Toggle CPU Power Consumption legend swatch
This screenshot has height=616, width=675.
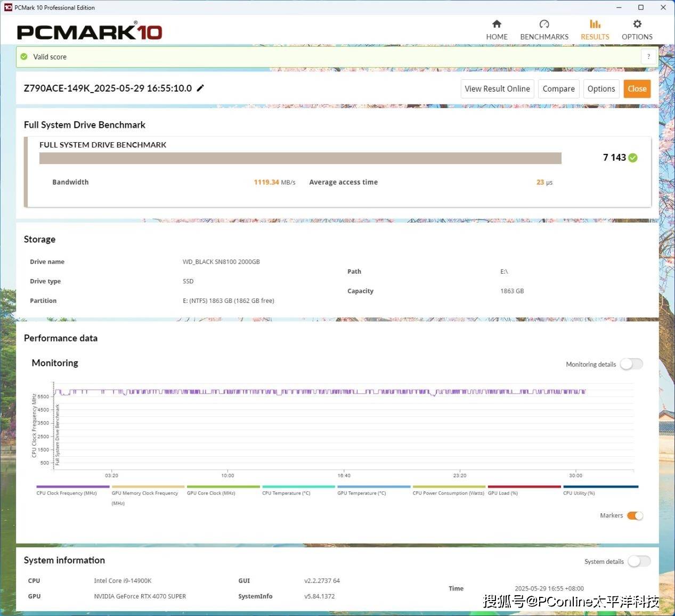click(x=449, y=487)
